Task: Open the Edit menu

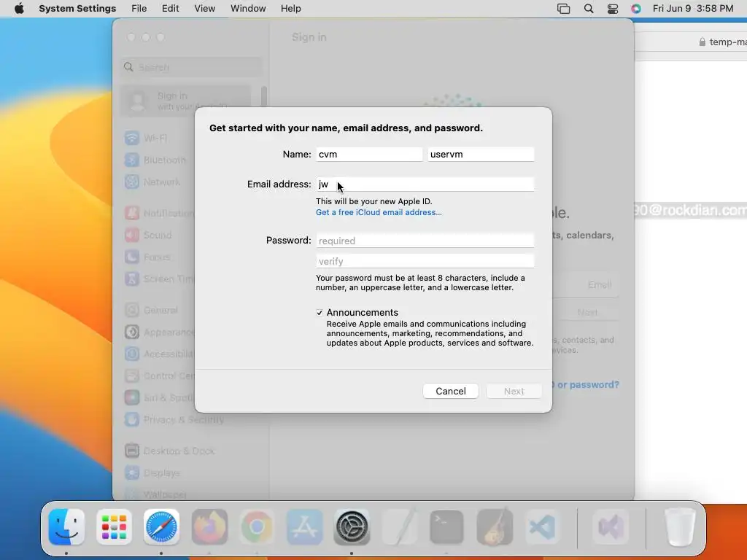Action: 170,9
